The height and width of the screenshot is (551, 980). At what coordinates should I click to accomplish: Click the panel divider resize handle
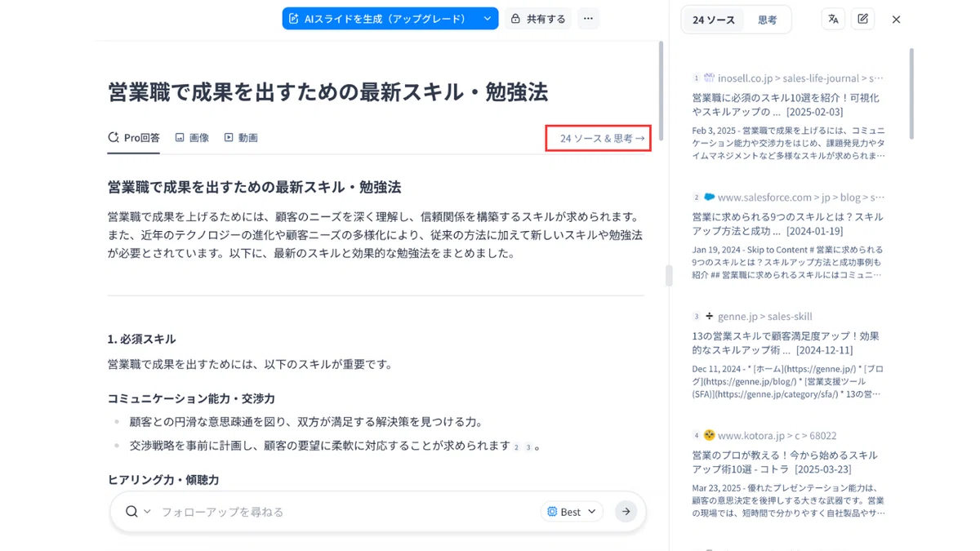[669, 275]
